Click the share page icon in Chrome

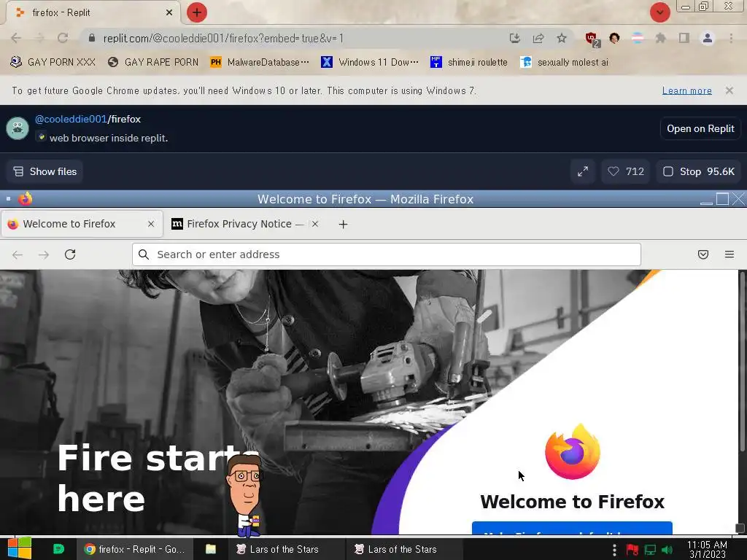click(x=538, y=38)
